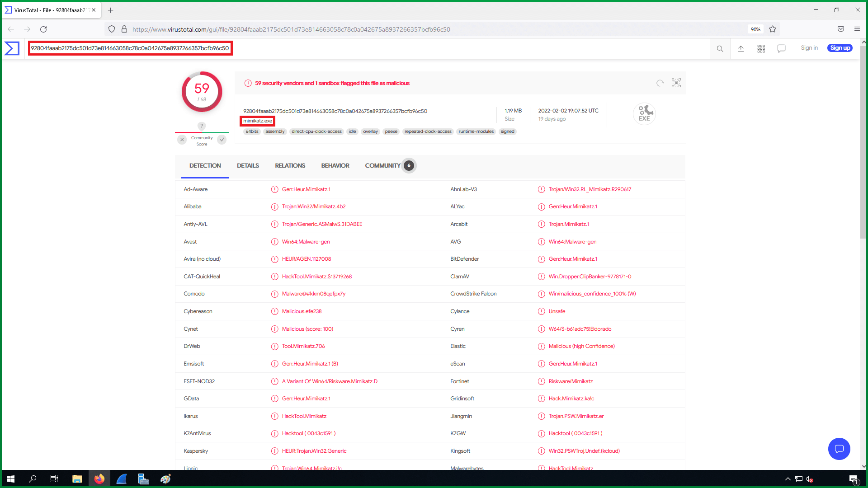
Task: Open the blue chat support bubble
Action: tap(839, 449)
